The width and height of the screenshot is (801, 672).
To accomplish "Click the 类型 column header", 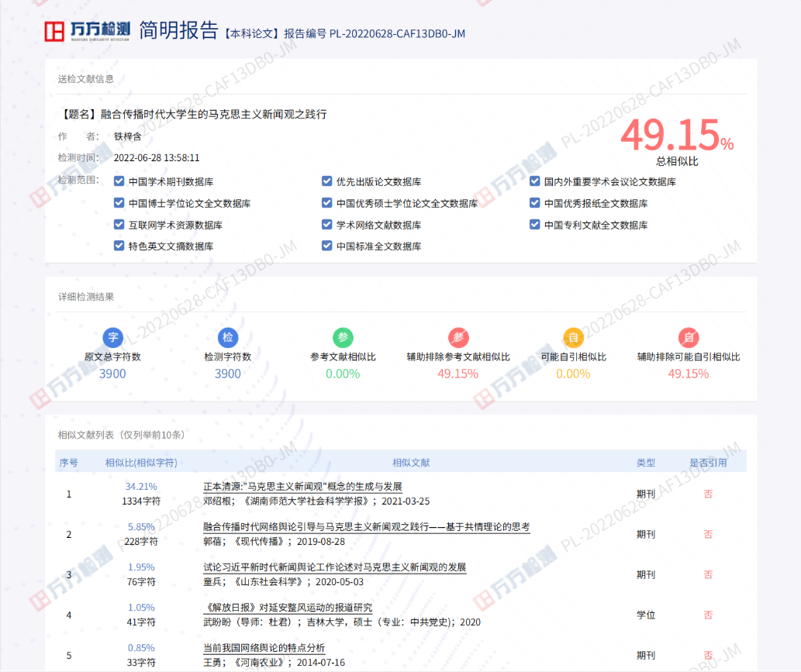I will point(646,463).
